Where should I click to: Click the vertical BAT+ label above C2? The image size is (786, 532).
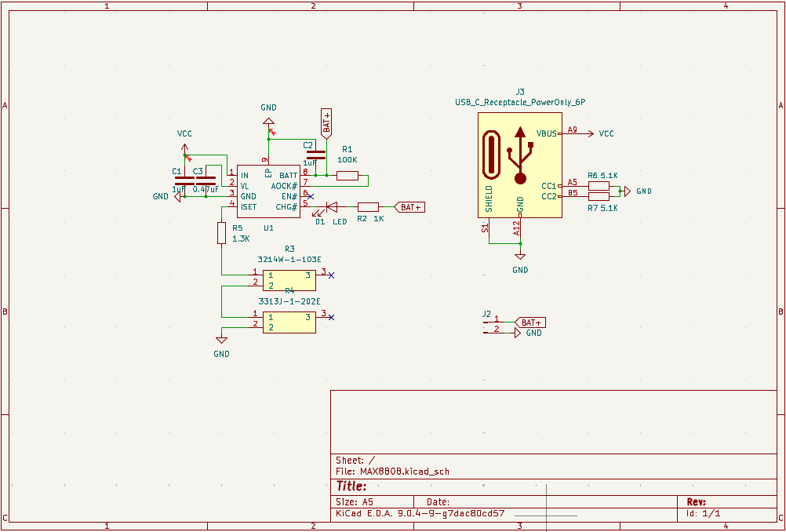[x=326, y=122]
